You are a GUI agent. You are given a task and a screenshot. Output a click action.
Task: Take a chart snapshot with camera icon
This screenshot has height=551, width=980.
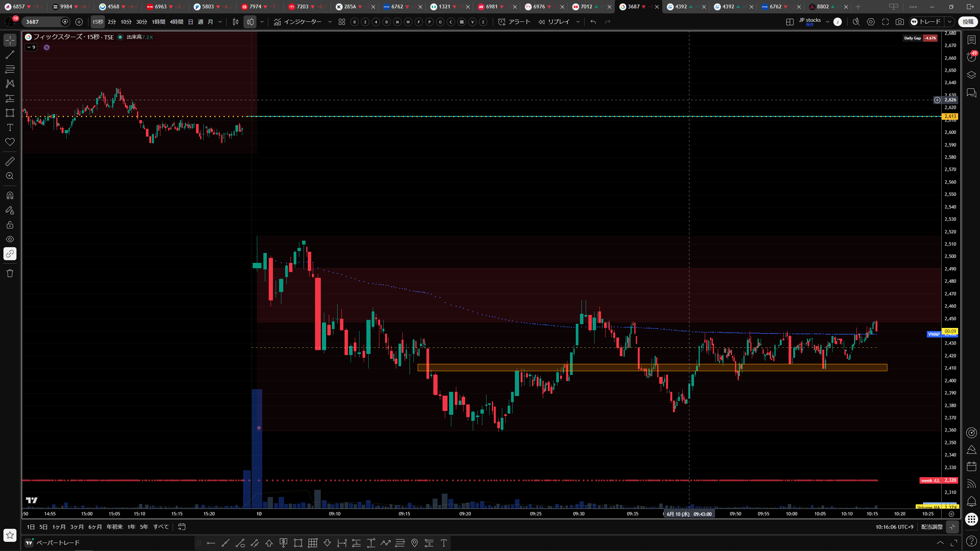coord(900,22)
